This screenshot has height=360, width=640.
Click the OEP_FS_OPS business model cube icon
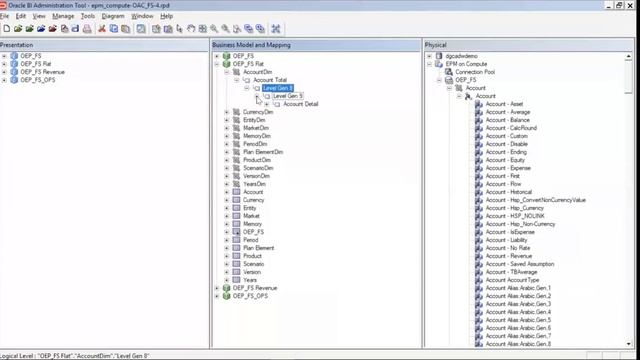pos(226,296)
